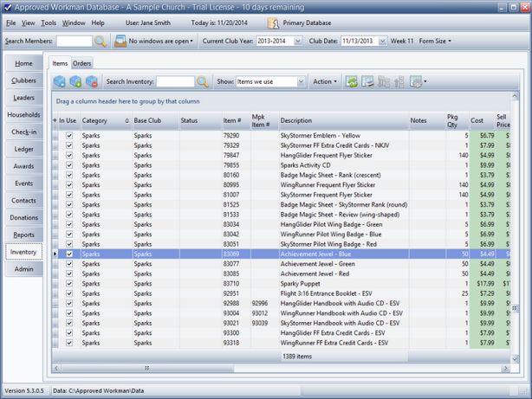Toggle In Use for Achievement Jewel - Blue
This screenshot has width=532, height=399.
coord(69,254)
